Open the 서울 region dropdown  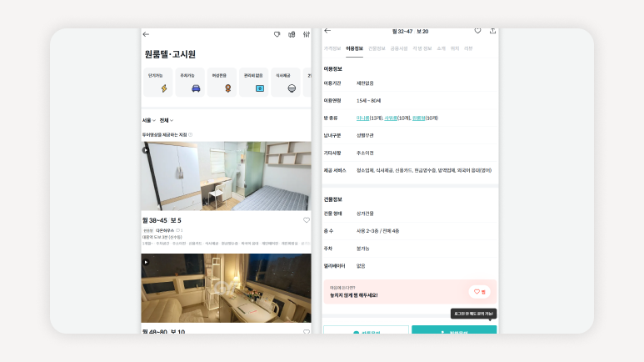click(148, 121)
